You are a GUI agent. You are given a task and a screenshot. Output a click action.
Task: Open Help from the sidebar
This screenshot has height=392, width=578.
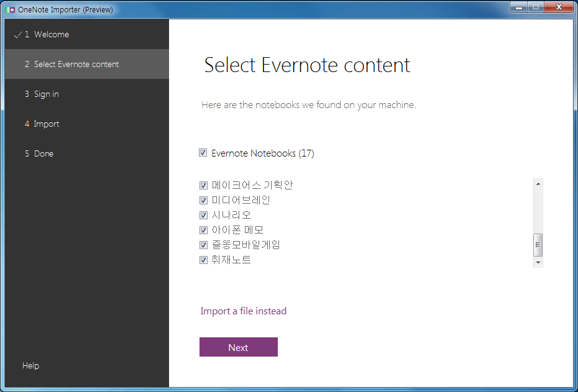(30, 365)
